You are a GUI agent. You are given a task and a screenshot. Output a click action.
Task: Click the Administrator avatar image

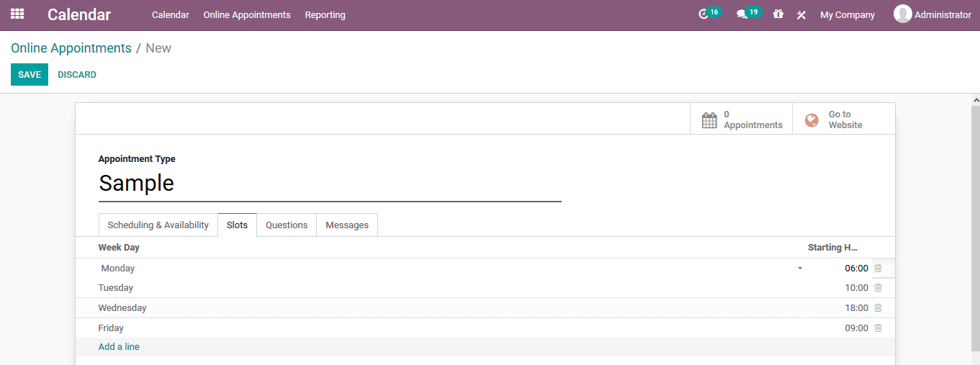pos(902,14)
